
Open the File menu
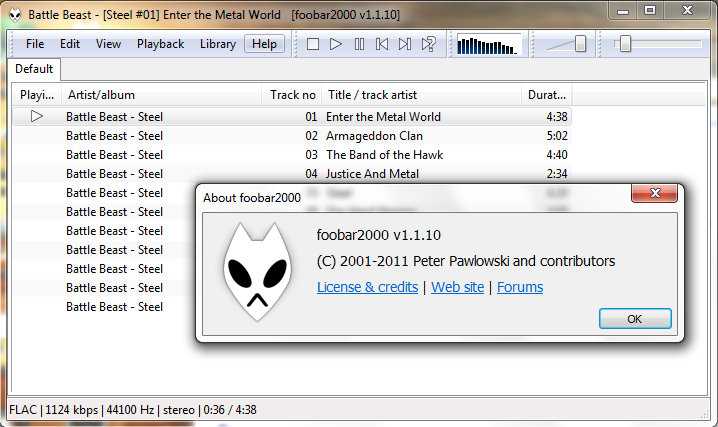(x=35, y=44)
